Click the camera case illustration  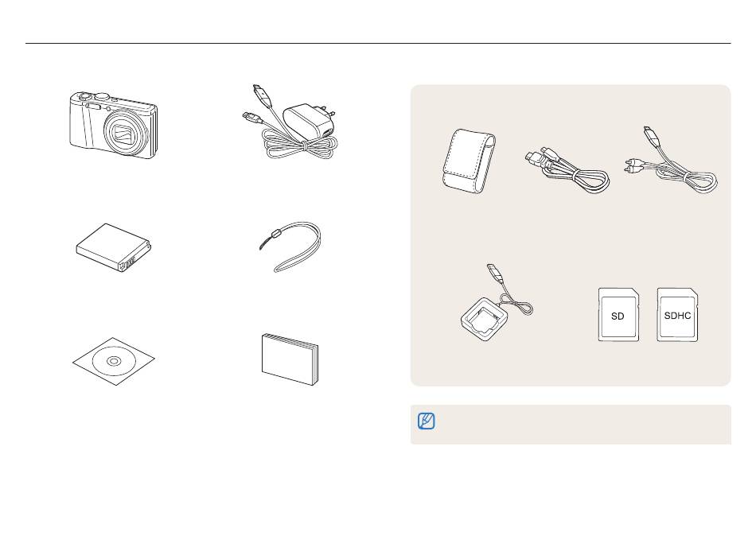point(469,161)
